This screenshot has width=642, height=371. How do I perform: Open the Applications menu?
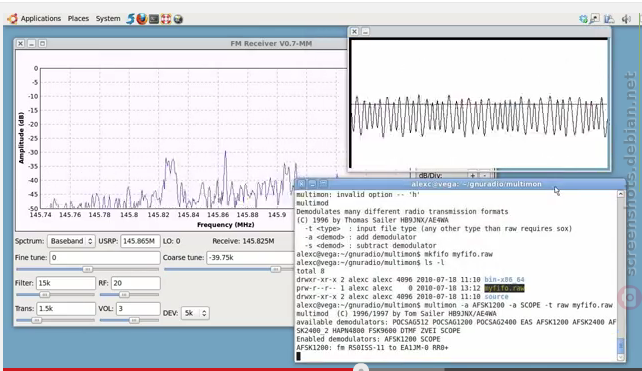tap(41, 18)
